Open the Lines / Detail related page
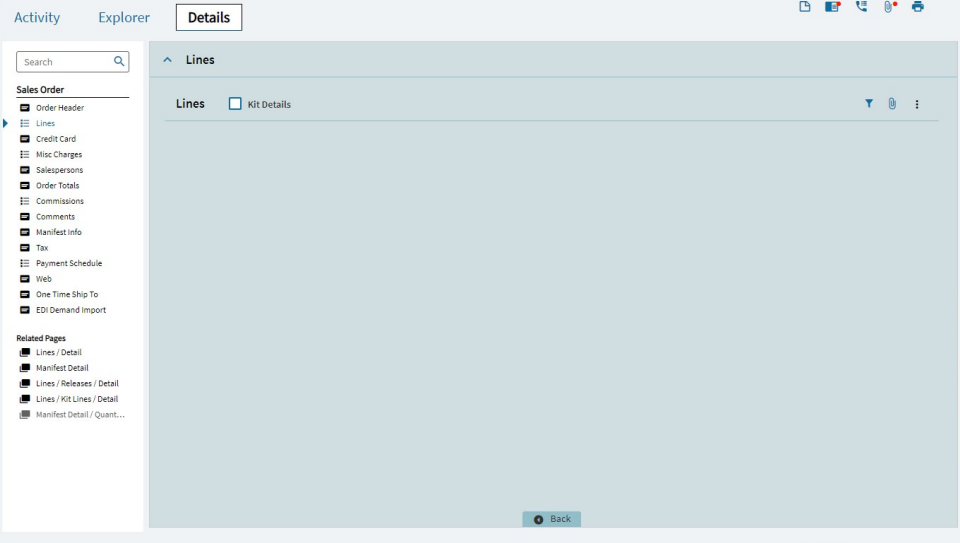The height and width of the screenshot is (543, 960). pos(59,353)
